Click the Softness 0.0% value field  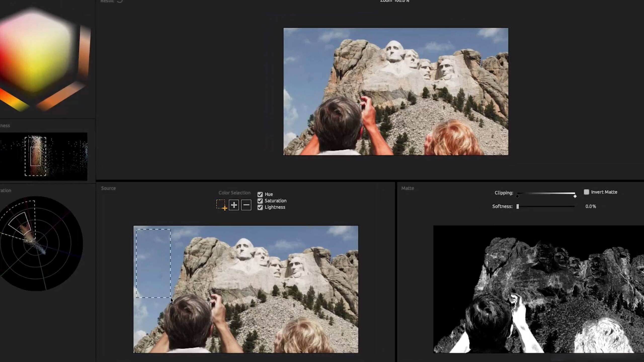(x=590, y=206)
